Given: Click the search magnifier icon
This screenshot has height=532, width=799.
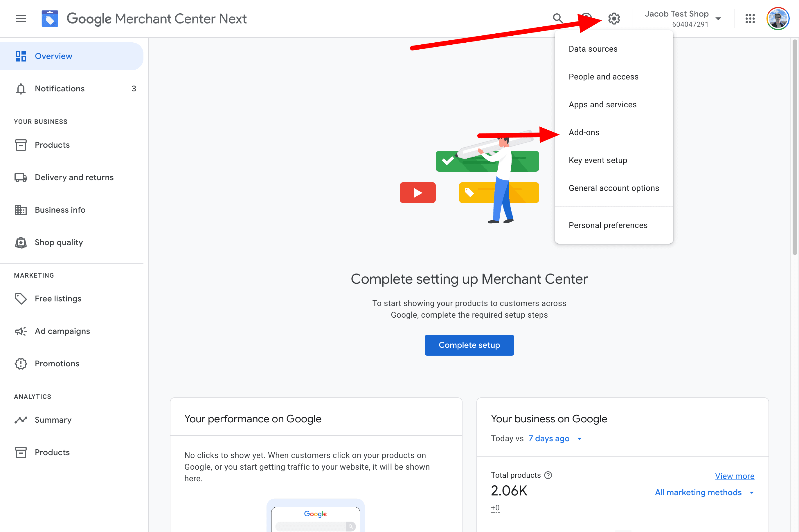Looking at the screenshot, I should 557,18.
